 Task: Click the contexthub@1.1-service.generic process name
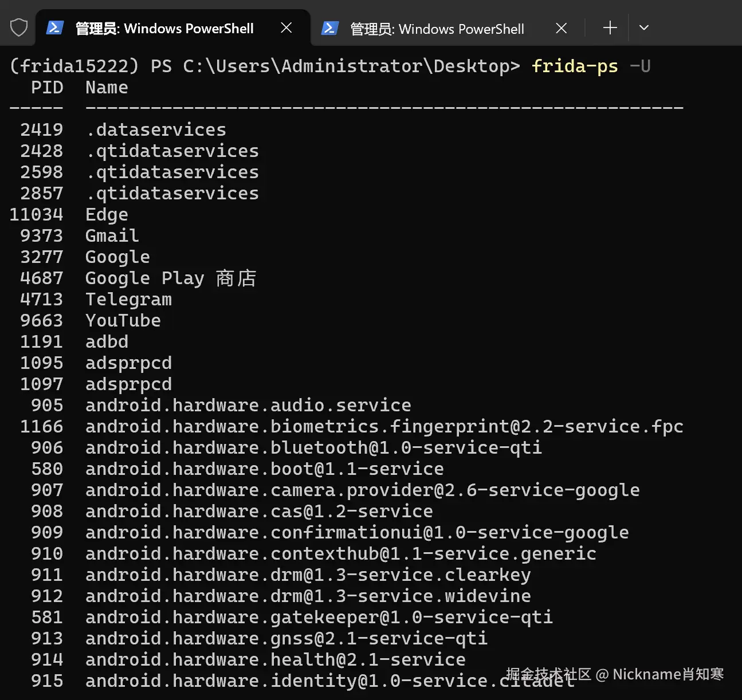[341, 554]
